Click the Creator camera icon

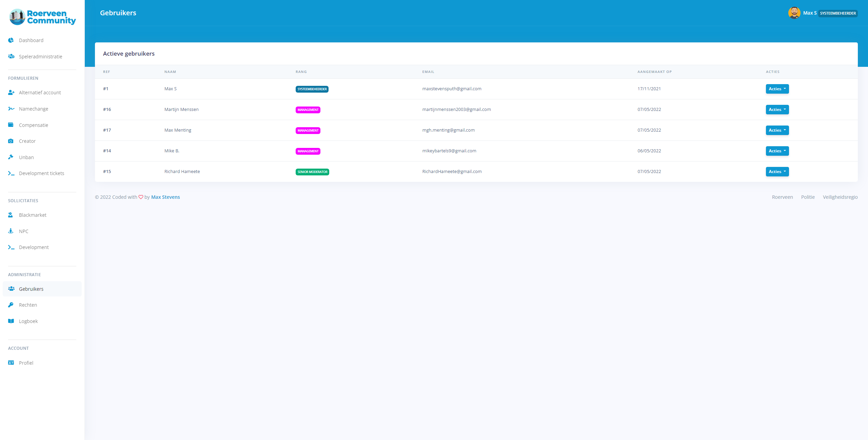pos(11,141)
